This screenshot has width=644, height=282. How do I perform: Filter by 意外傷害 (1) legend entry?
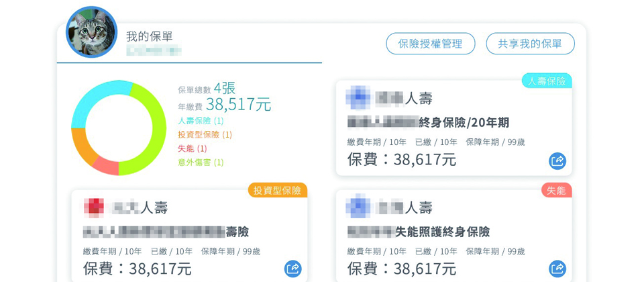click(x=201, y=162)
